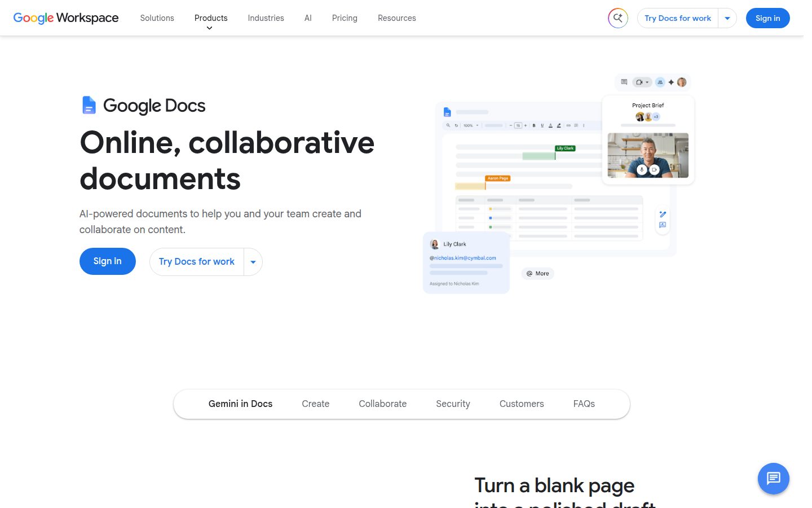Screen dimensions: 812x508
Task: Click the AI search icon in header
Action: [618, 18]
